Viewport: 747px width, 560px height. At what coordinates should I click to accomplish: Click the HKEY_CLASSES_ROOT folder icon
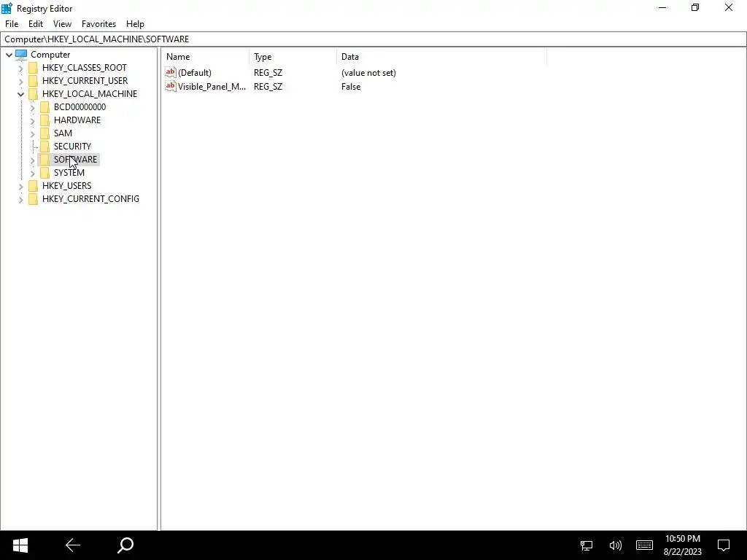point(33,68)
